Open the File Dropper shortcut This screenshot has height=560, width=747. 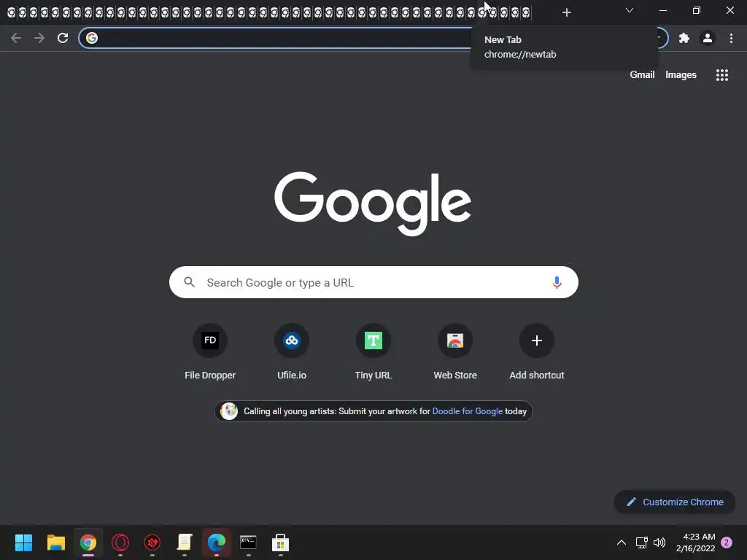(210, 351)
